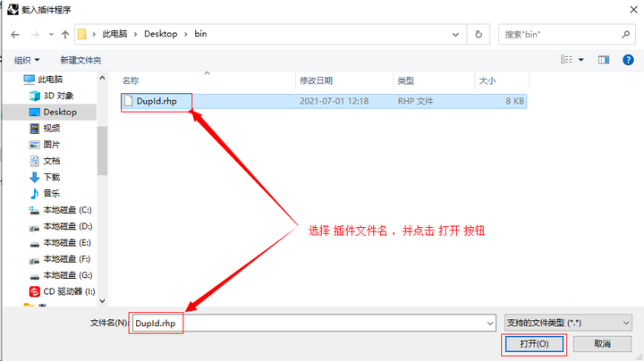Click sidebar scrollbar down arrow
644x361 pixels.
coord(102,301)
